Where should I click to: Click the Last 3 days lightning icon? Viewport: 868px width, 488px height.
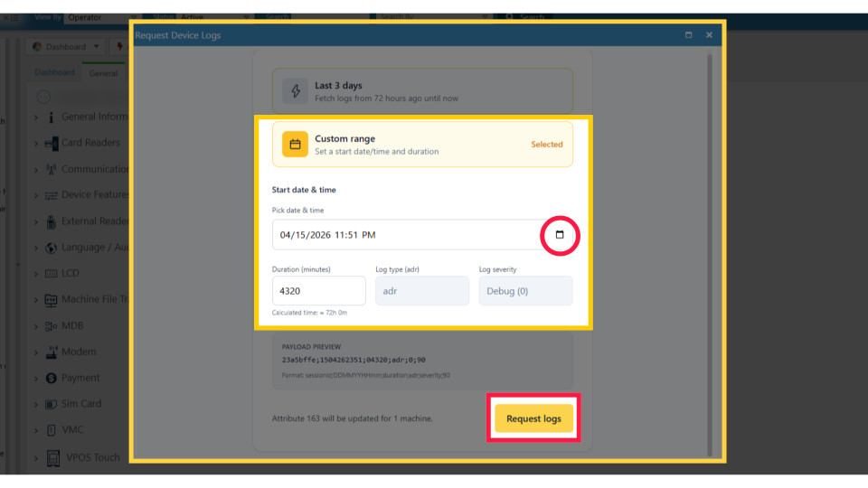point(295,91)
